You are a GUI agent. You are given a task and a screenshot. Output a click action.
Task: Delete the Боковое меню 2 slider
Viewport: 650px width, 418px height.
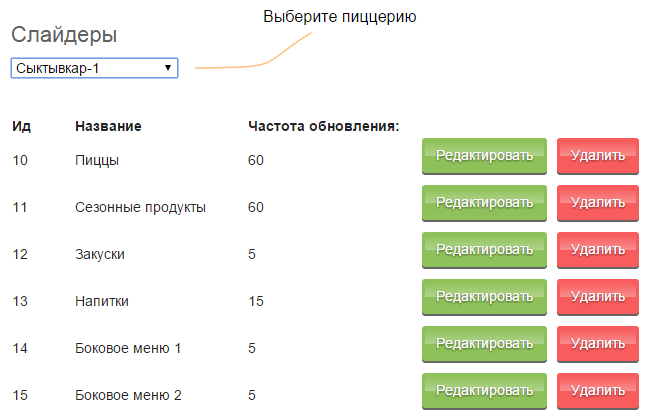pos(598,391)
